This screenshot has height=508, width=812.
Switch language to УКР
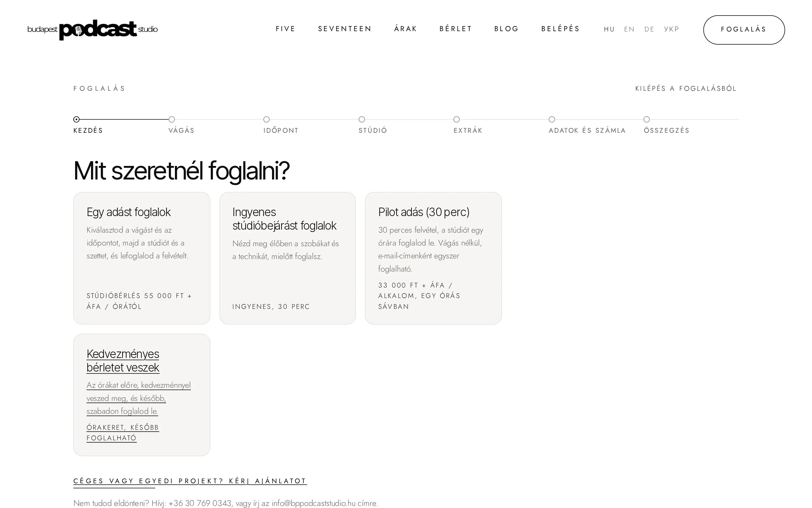(x=672, y=29)
